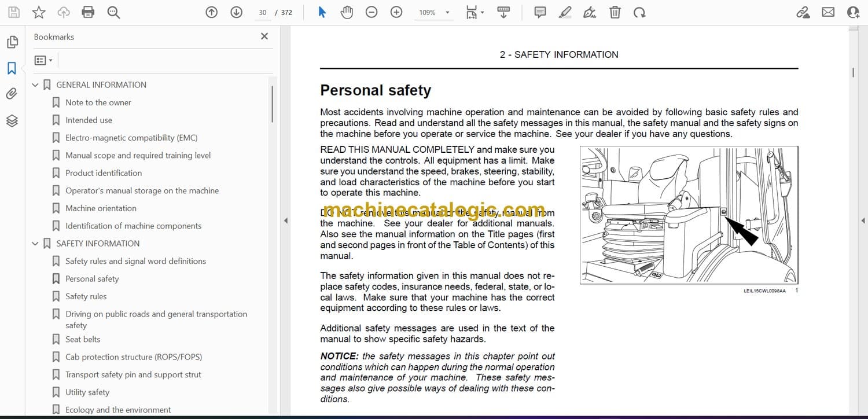Collapse the left navigation pane arrow

285,220
